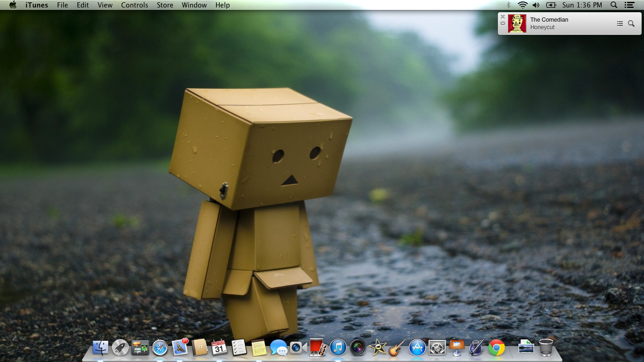Open the Up Next list in MiniPlayer
The height and width of the screenshot is (362, 644).
coord(620,24)
